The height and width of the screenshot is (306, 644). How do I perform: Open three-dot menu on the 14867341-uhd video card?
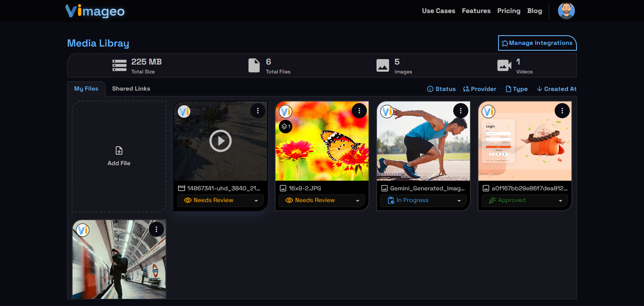tap(258, 111)
